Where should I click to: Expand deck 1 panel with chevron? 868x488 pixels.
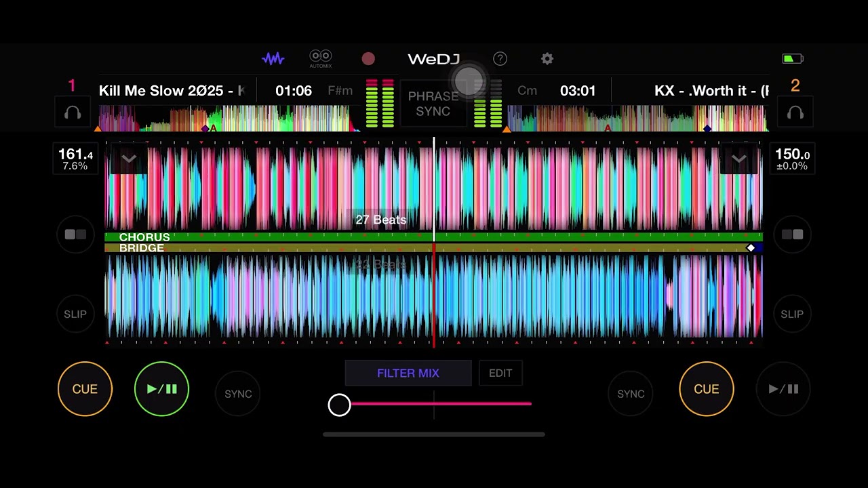point(129,159)
